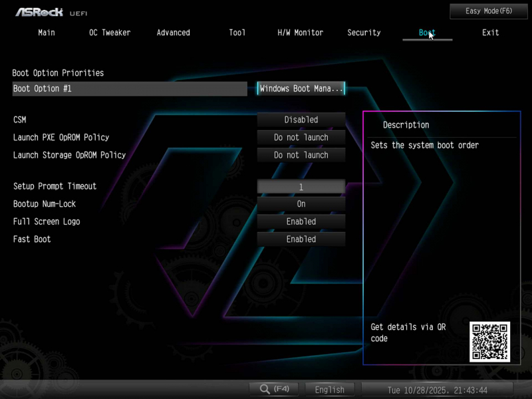Go to the Tool tab
Screen dimensions: 532x399
pos(237,33)
